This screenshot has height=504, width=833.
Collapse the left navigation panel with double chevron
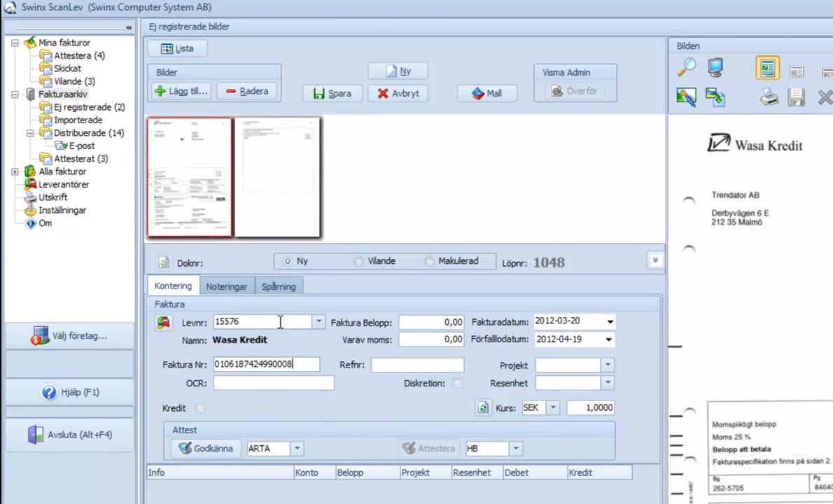pyautogui.click(x=129, y=27)
